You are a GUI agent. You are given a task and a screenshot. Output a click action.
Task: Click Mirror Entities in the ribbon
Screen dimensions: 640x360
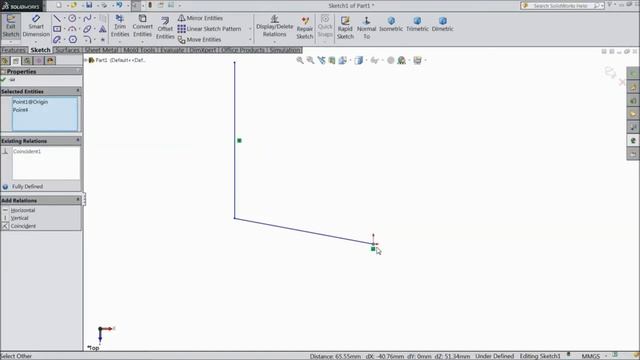(x=200, y=18)
